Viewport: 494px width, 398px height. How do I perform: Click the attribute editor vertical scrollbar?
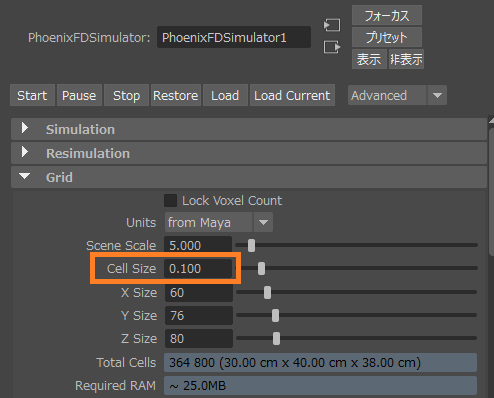(491, 193)
